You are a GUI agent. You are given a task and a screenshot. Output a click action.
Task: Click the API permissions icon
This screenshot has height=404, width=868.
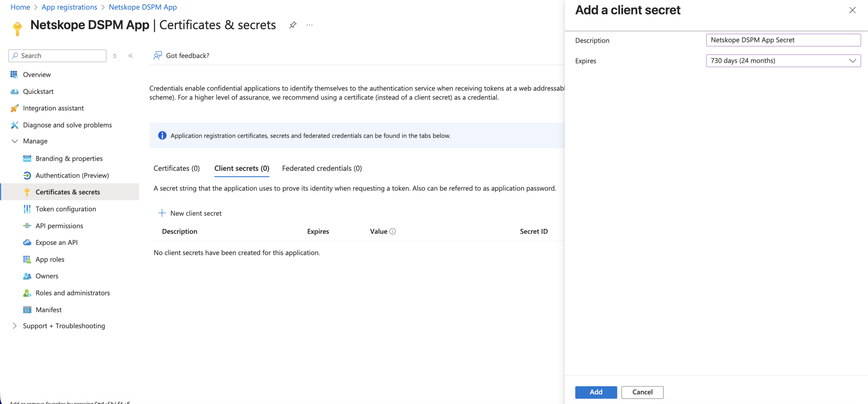point(27,226)
